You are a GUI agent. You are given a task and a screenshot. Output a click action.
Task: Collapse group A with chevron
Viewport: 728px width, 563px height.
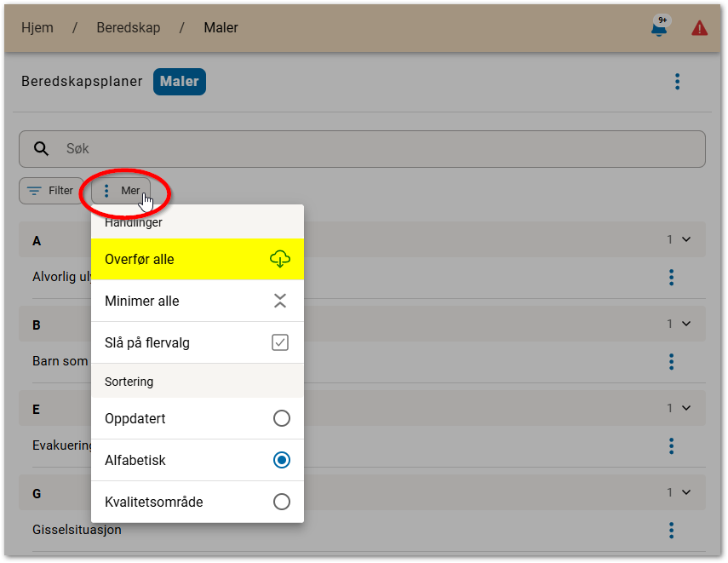(x=686, y=240)
